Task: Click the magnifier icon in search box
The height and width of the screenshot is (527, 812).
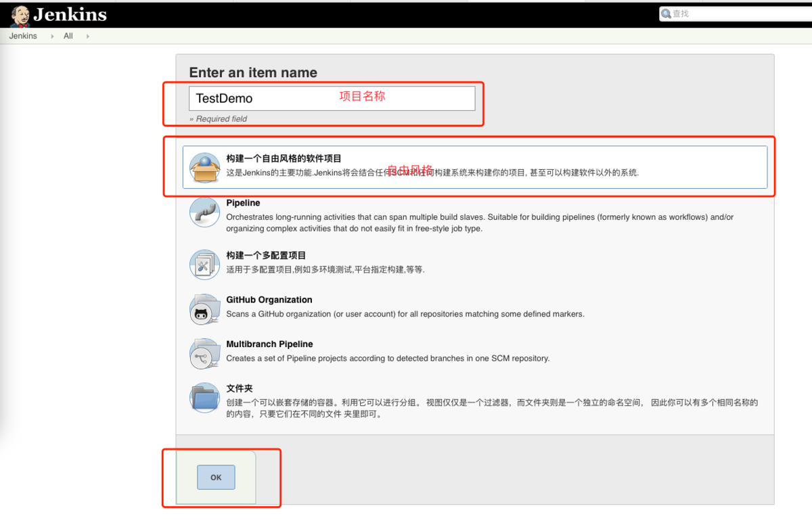Action: pyautogui.click(x=667, y=14)
